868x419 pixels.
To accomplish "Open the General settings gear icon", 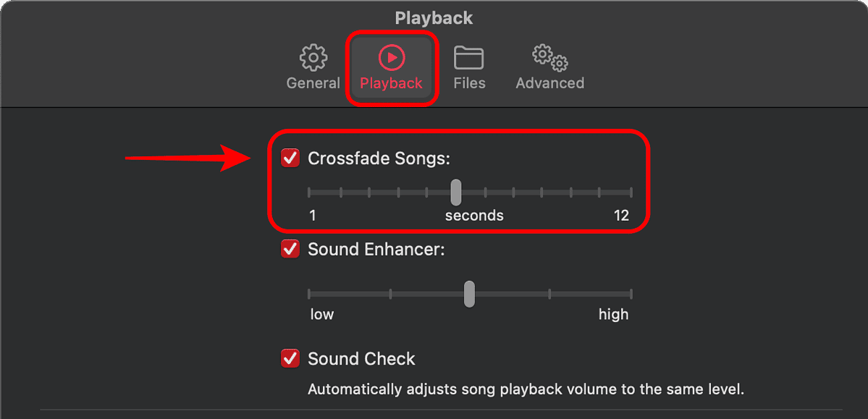I will 313,57.
